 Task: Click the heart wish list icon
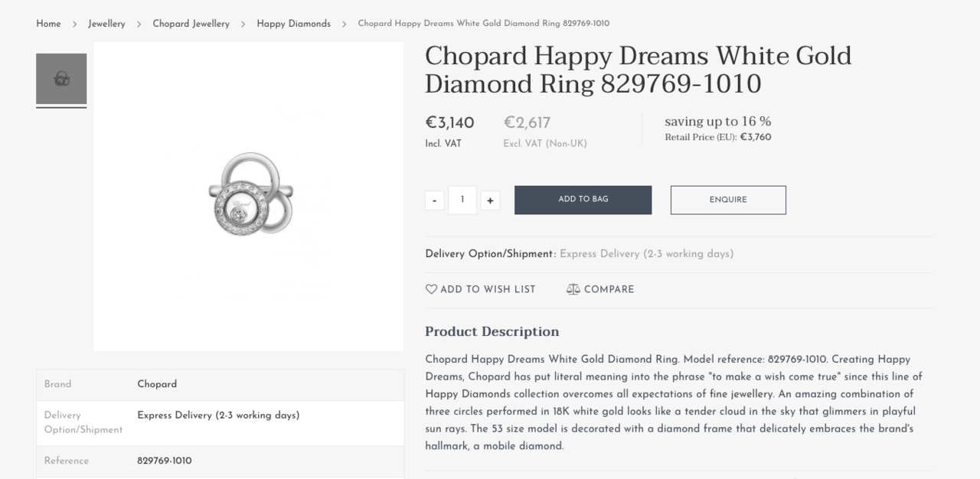point(431,289)
